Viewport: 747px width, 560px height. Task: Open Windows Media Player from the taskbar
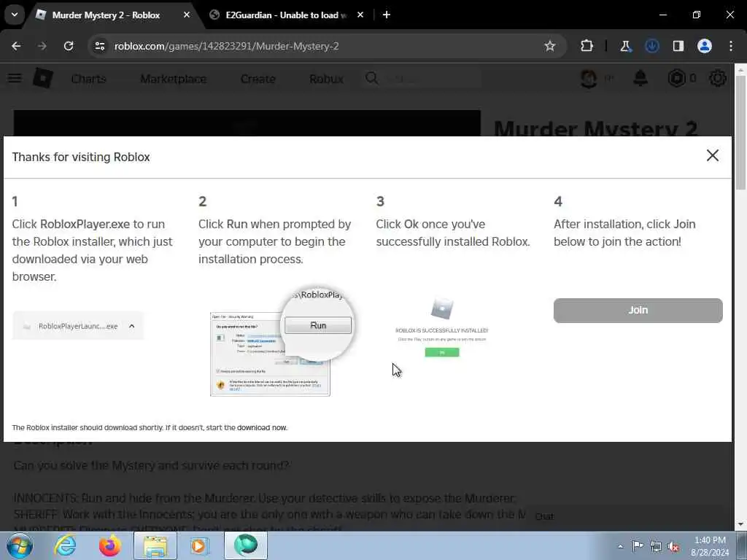199,545
